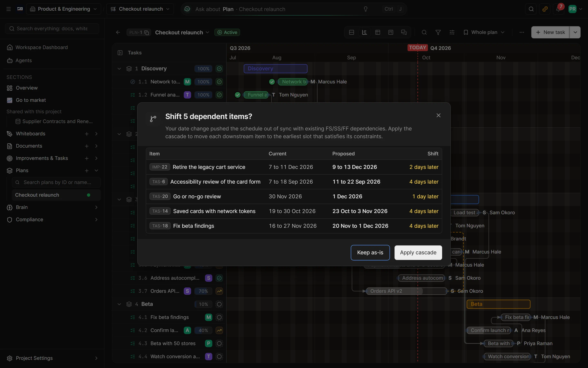Switch to Gantt timeline view icon
Image resolution: width=588 pixels, height=368 pixels.
click(364, 32)
